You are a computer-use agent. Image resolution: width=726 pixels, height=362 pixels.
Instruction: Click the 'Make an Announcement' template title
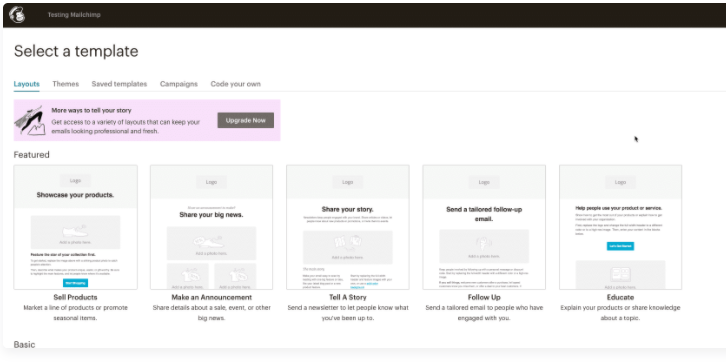212,297
